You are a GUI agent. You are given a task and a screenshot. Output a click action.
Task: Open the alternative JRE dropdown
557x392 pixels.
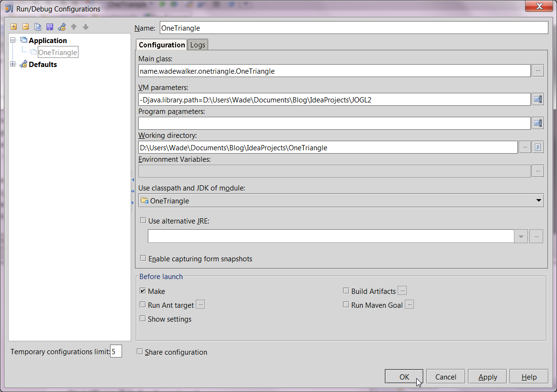tap(521, 236)
